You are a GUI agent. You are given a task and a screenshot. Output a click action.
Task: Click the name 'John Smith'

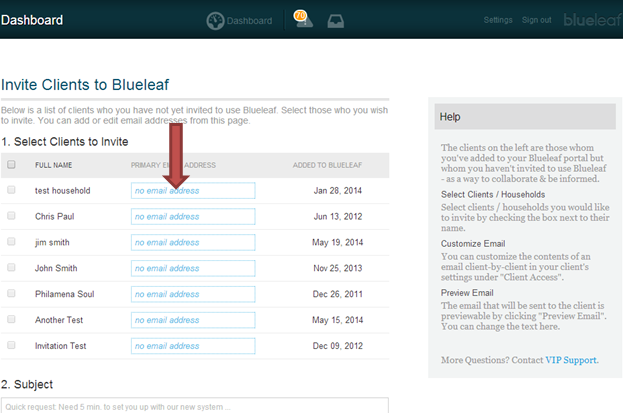point(56,268)
